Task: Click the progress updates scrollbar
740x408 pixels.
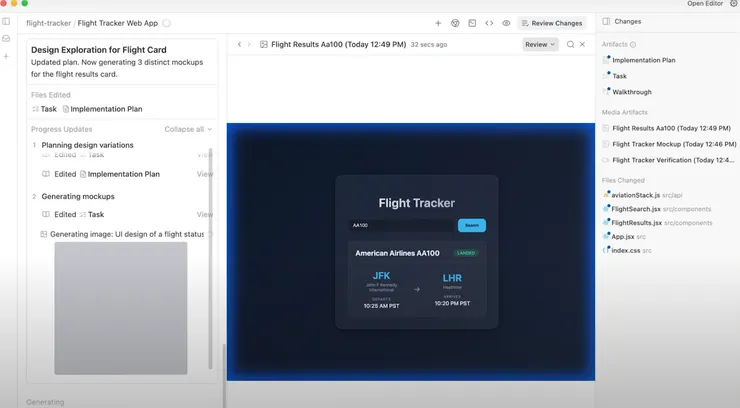Action: pos(210,258)
